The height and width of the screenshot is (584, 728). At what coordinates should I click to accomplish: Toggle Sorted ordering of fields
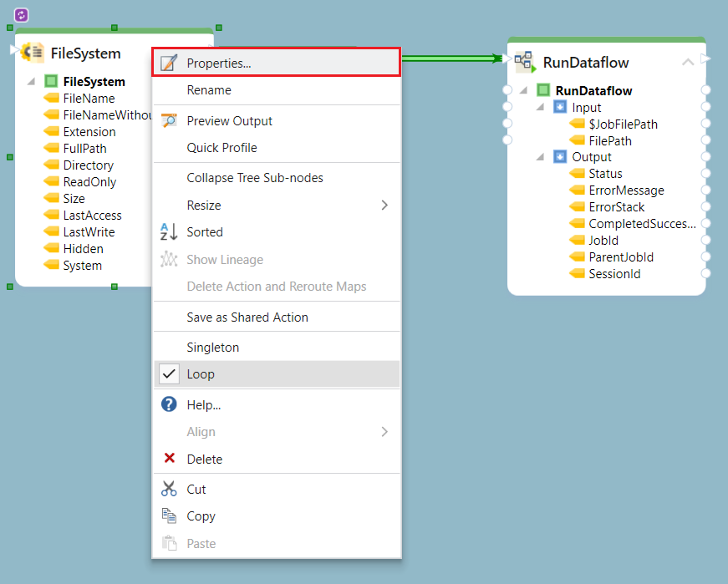click(x=205, y=232)
